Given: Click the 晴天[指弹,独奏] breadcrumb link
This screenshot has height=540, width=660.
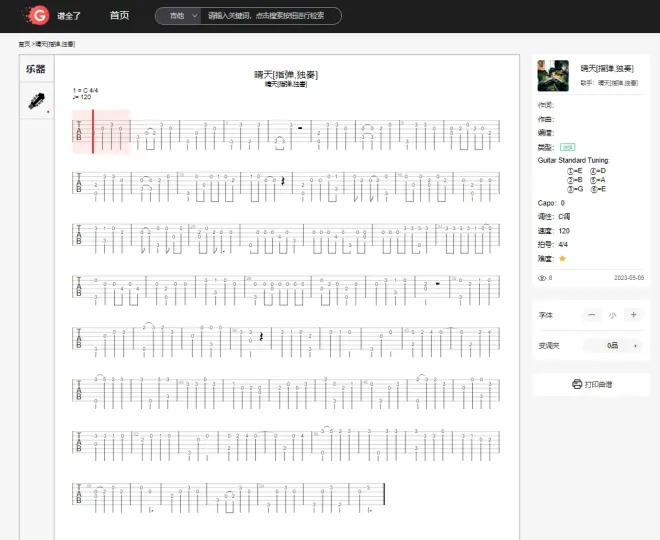Looking at the screenshot, I should point(56,44).
